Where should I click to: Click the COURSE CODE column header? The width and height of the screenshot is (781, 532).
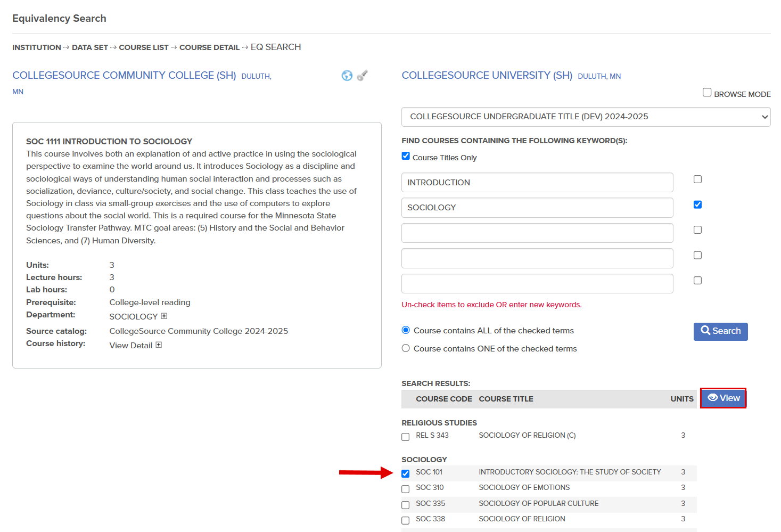444,399
